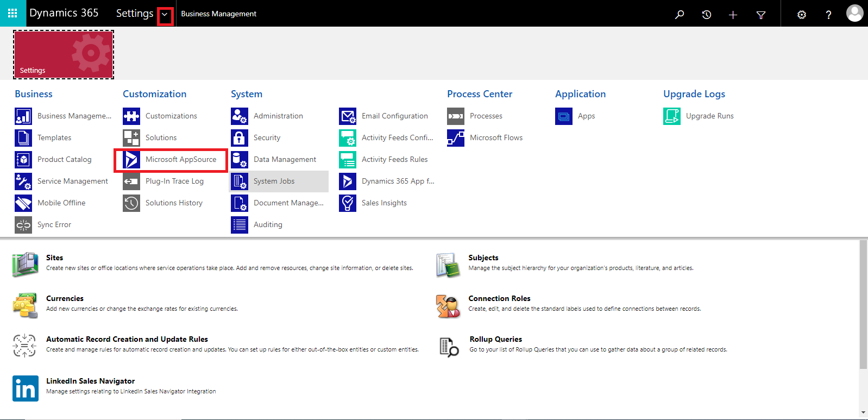The width and height of the screenshot is (868, 420).
Task: Click the page vertical scrollbar
Action: (x=864, y=304)
